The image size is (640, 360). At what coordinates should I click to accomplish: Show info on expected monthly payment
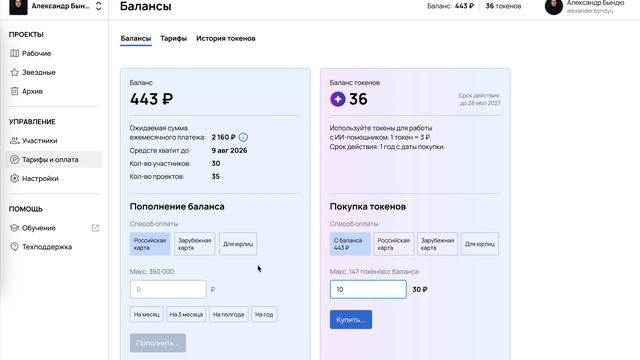243,137
